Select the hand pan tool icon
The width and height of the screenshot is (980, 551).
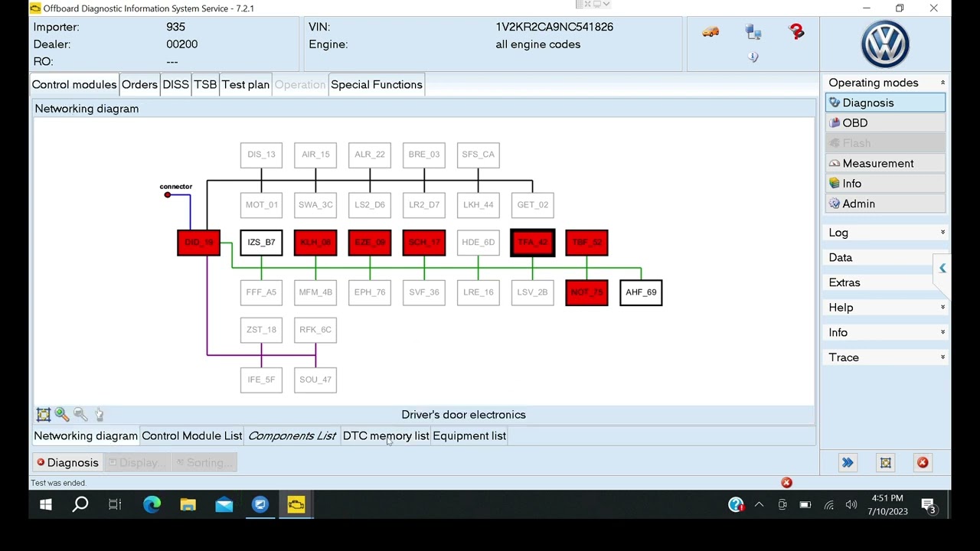(x=99, y=414)
